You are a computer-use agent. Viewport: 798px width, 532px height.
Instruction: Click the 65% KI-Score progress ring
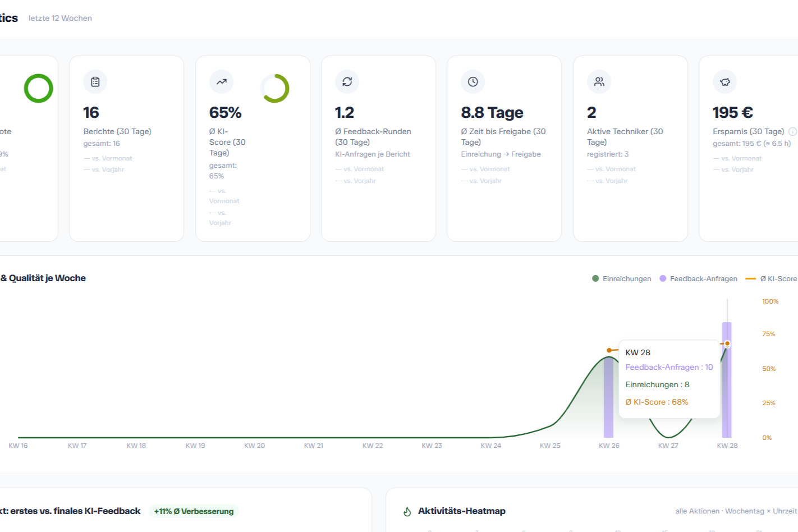tap(275, 89)
